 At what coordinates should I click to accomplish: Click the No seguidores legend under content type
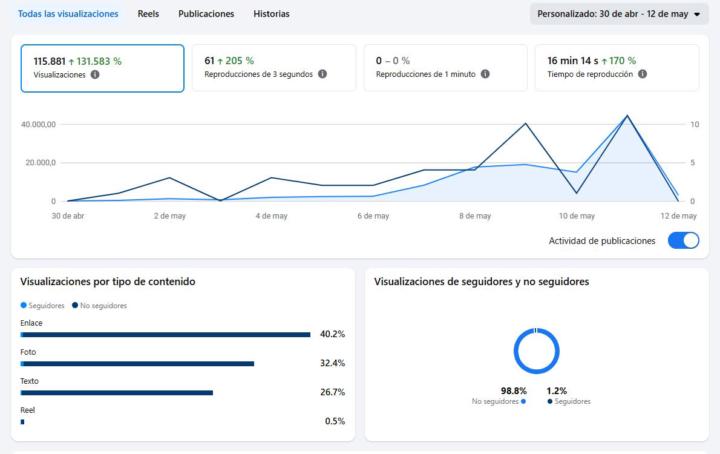tap(100, 305)
